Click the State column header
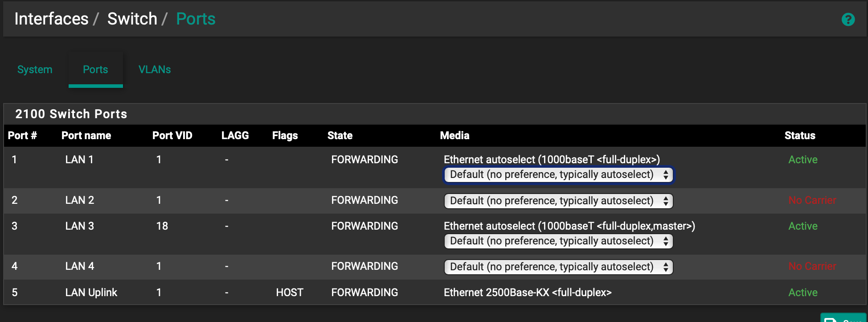 340,136
